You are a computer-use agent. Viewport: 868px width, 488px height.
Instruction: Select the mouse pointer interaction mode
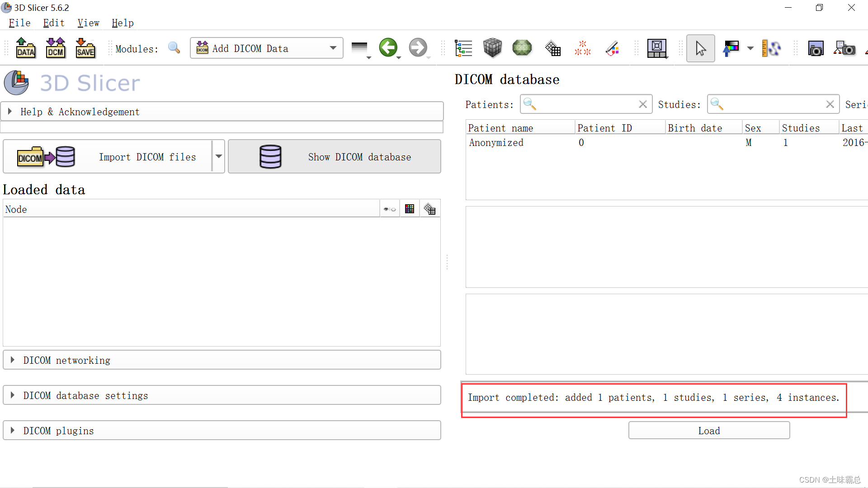coord(700,48)
